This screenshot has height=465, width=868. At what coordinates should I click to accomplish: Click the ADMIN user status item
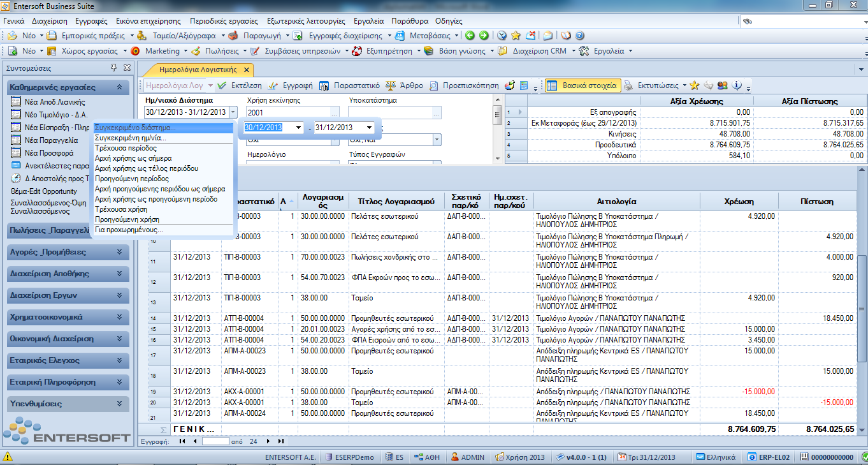coord(468,457)
